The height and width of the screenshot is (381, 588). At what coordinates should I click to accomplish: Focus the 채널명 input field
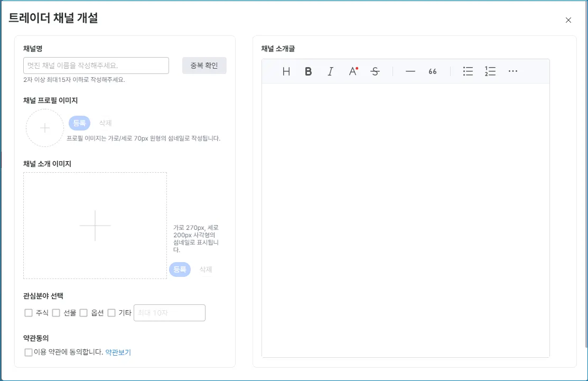click(96, 65)
